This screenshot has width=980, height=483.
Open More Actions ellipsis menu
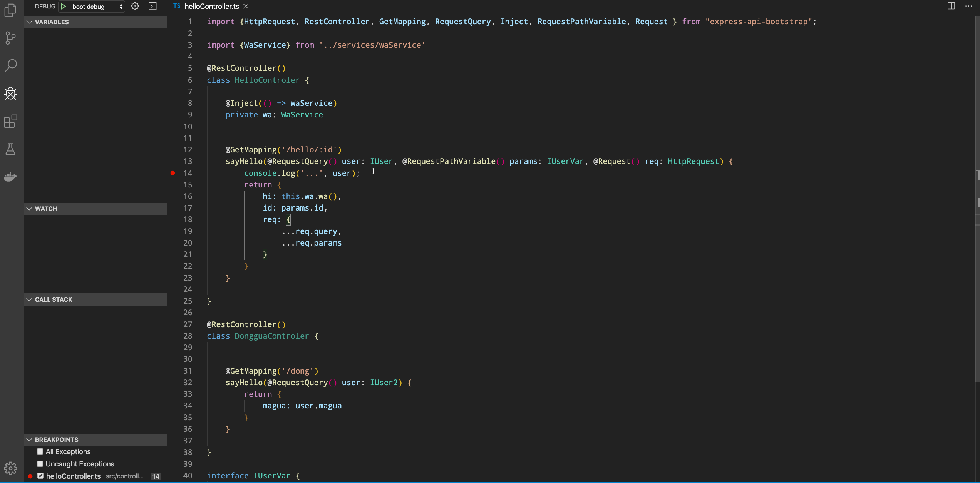point(969,6)
